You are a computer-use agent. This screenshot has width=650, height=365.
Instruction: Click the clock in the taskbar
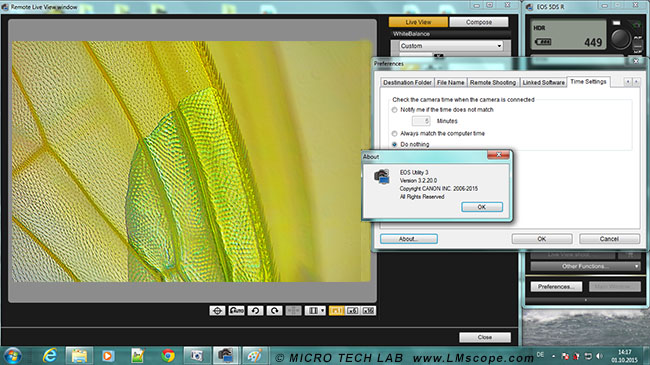(624, 356)
